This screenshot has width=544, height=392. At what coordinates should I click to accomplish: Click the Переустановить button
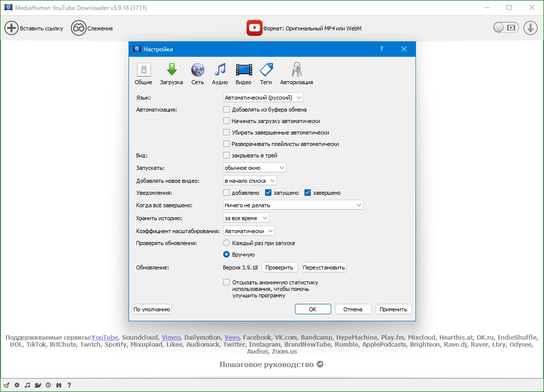click(324, 267)
